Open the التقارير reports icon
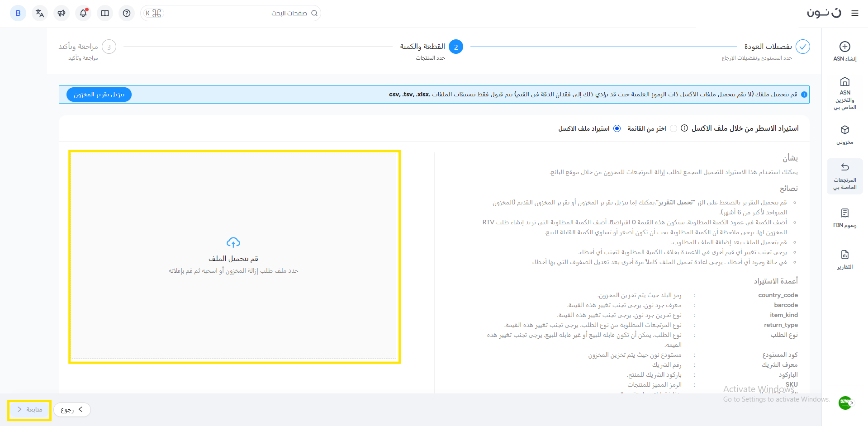 pos(844,255)
